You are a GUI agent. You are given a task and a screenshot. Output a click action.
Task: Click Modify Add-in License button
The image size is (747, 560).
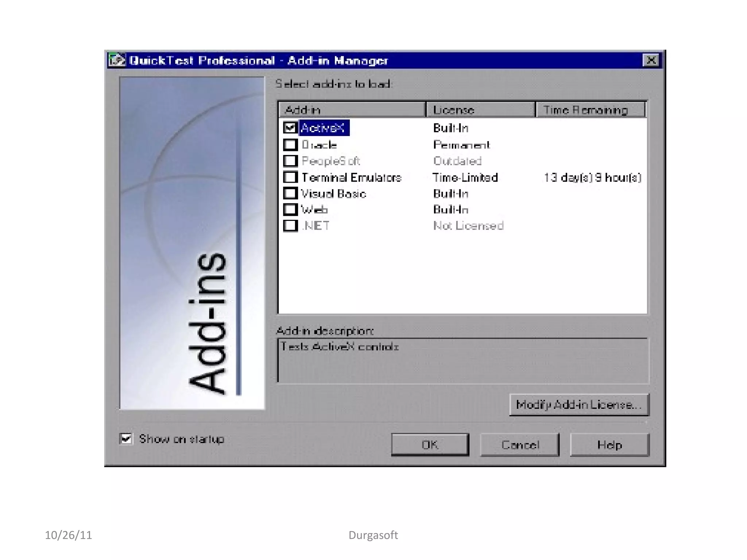pos(579,405)
